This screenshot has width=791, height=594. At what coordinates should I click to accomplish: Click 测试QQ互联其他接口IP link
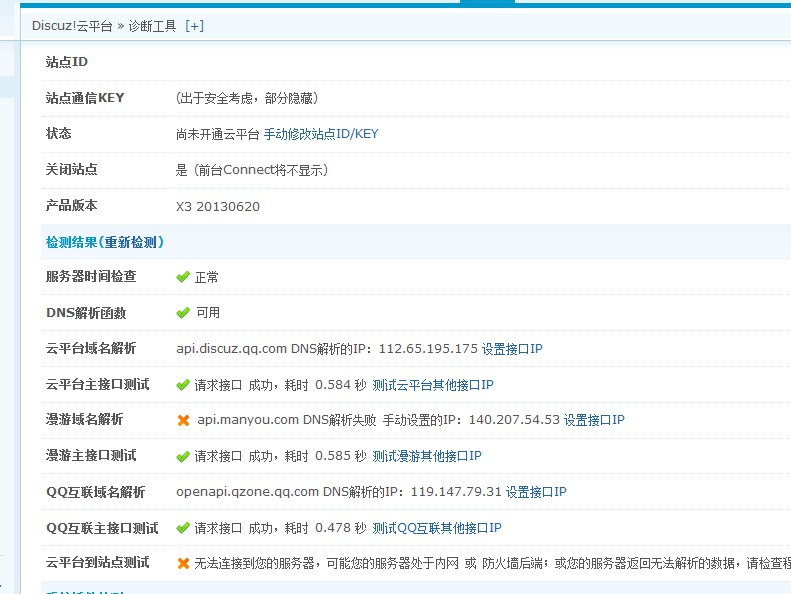click(x=437, y=528)
